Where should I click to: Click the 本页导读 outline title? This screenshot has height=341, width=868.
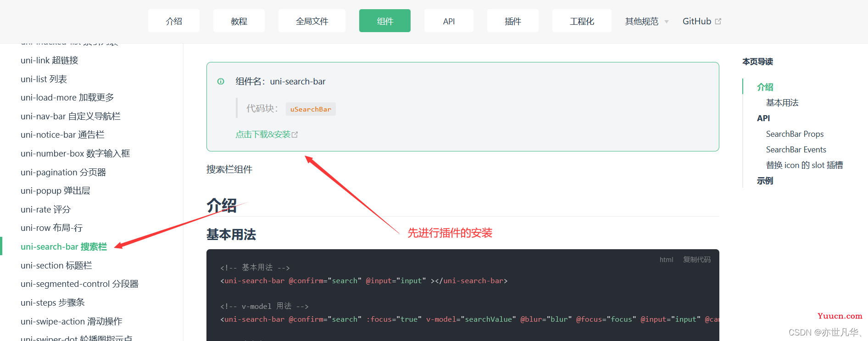pyautogui.click(x=757, y=61)
